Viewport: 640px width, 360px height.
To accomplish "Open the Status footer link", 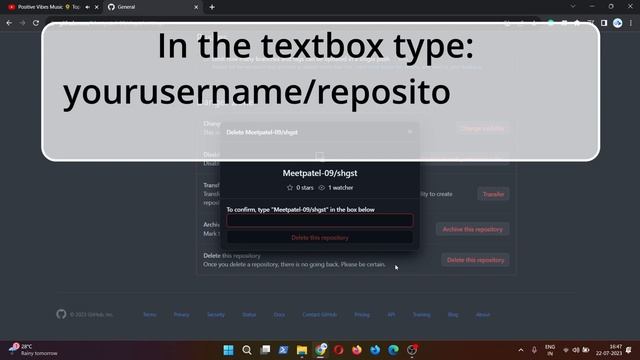I will click(x=249, y=315).
